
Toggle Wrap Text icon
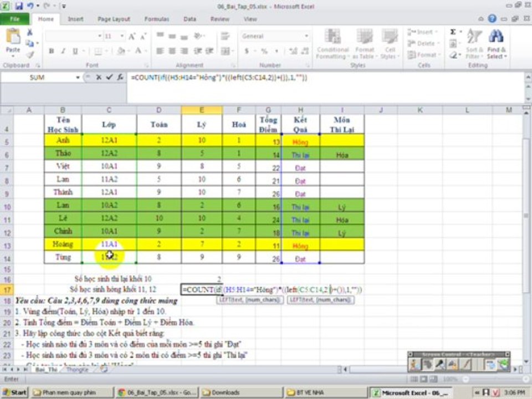225,37
